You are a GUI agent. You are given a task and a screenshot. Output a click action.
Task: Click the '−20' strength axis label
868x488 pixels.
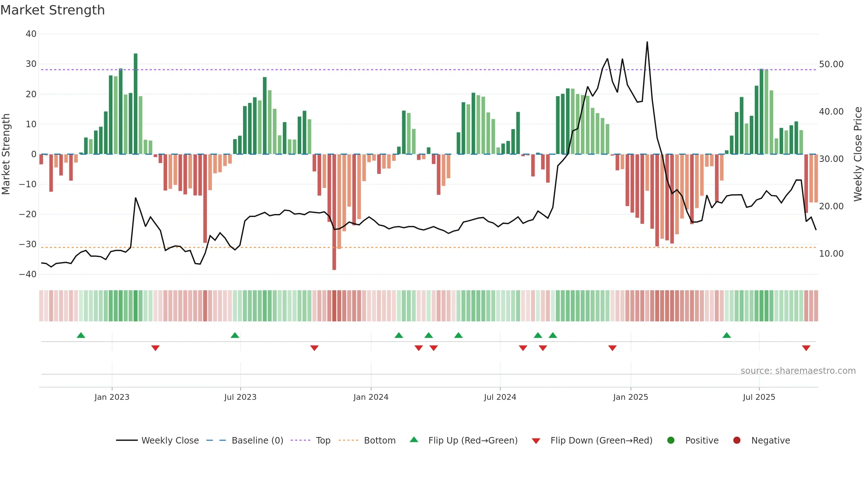click(x=28, y=214)
